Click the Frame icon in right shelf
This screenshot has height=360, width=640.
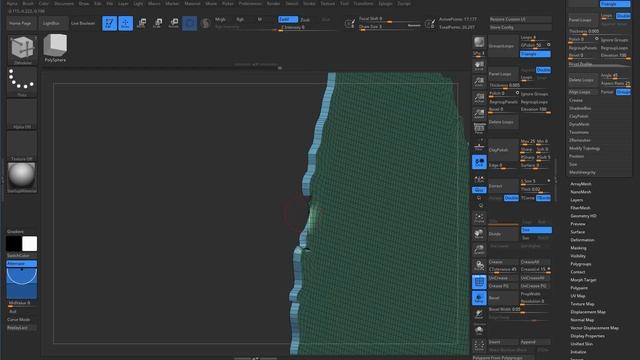pos(479,218)
